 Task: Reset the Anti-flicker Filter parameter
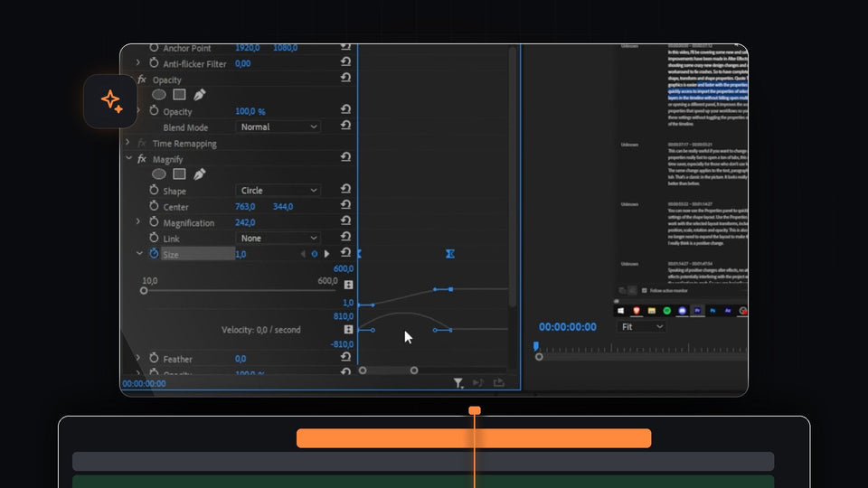pyautogui.click(x=345, y=61)
